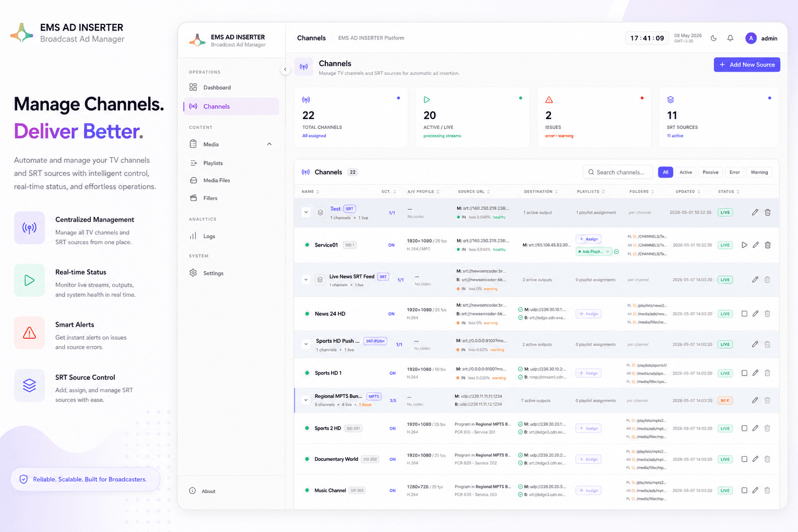The image size is (798, 532).
Task: Filter channels by Passive
Action: point(710,172)
